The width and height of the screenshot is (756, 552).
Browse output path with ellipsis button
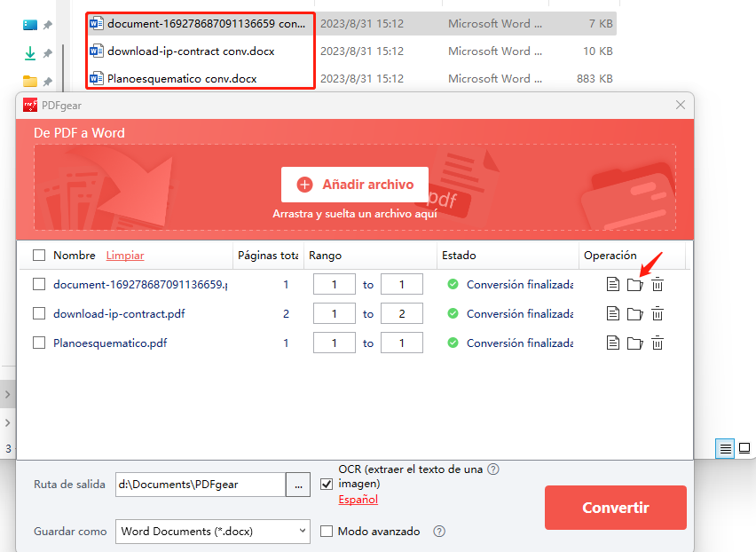click(x=297, y=485)
